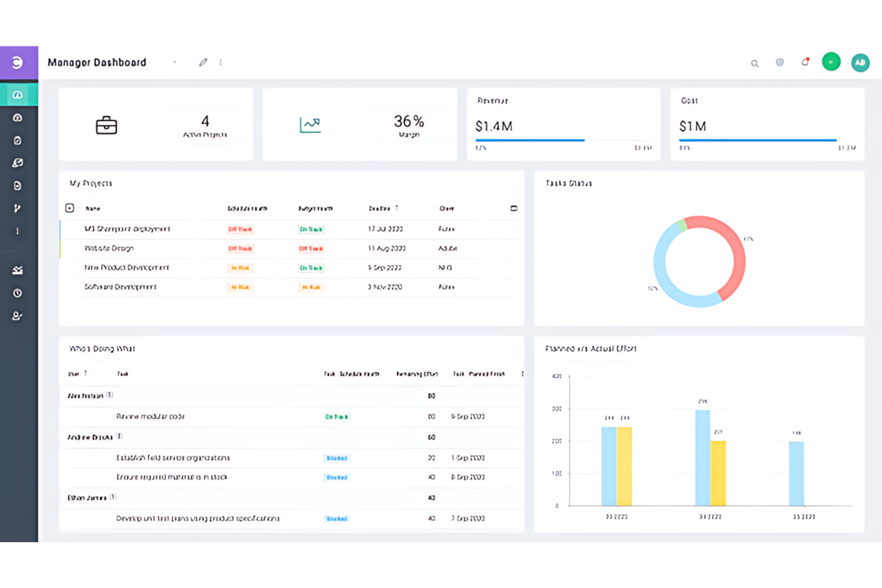The width and height of the screenshot is (882, 588).
Task: Click the Budget Health column header in My Projects
Action: [315, 209]
